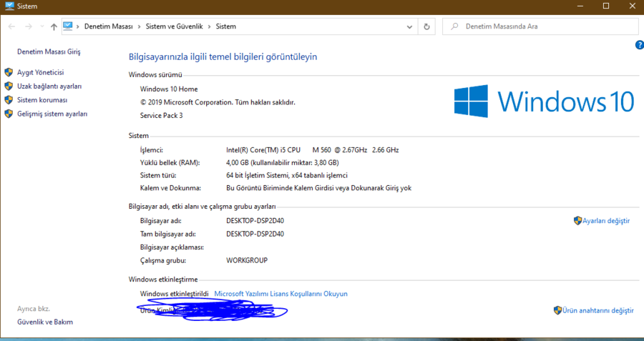Open address bar history dropdown
This screenshot has height=341, width=644.
click(409, 26)
